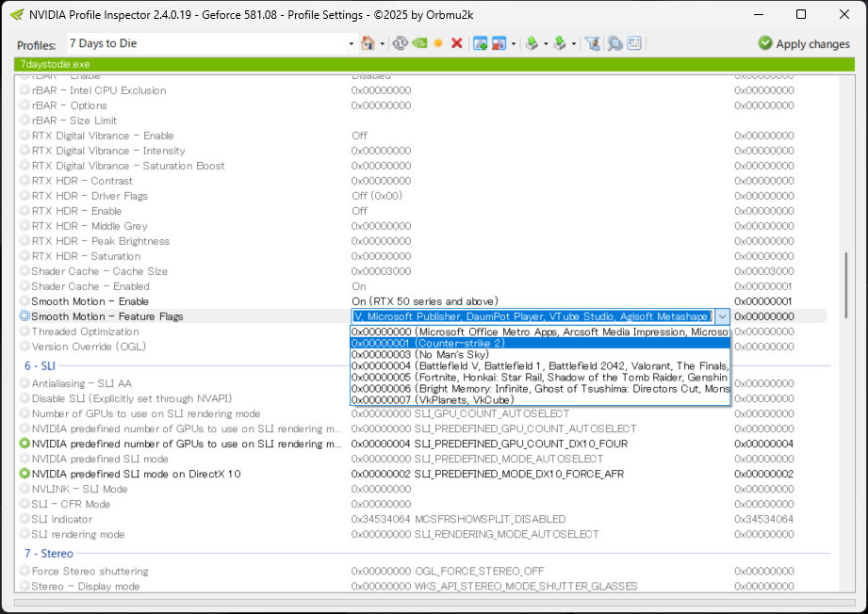Click Shader Cache Size hex value 0x00003000 in right column

pos(764,271)
